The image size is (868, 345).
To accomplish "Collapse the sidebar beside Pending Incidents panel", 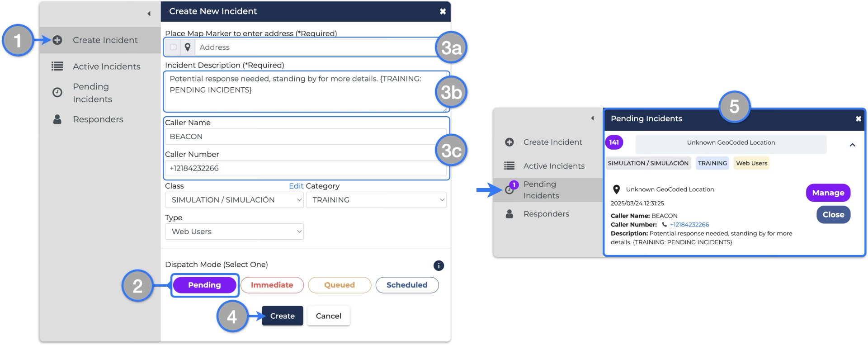I will pyautogui.click(x=592, y=118).
